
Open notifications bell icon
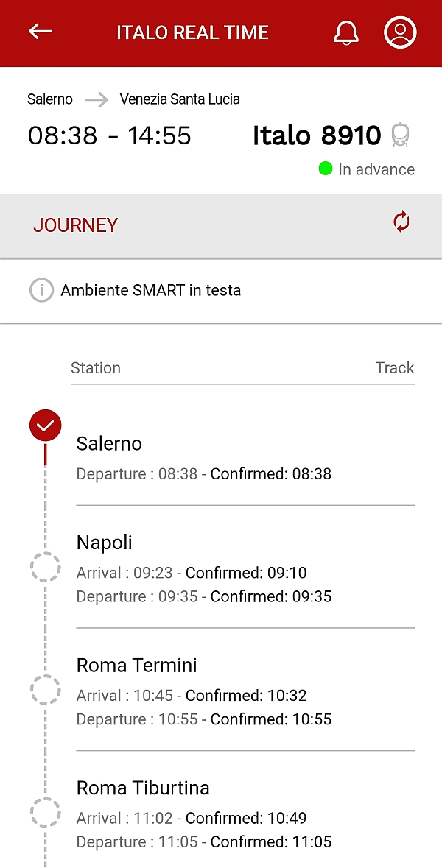pos(346,32)
